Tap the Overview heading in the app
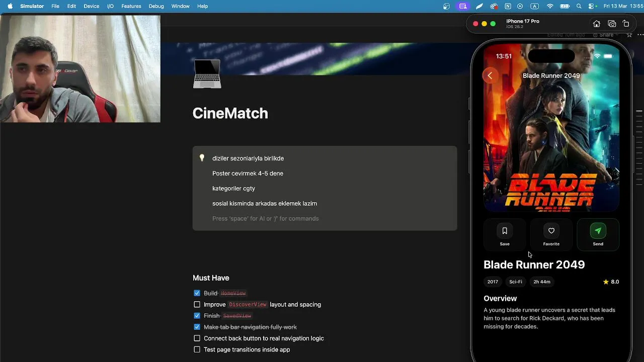This screenshot has width=644, height=362. tap(500, 298)
